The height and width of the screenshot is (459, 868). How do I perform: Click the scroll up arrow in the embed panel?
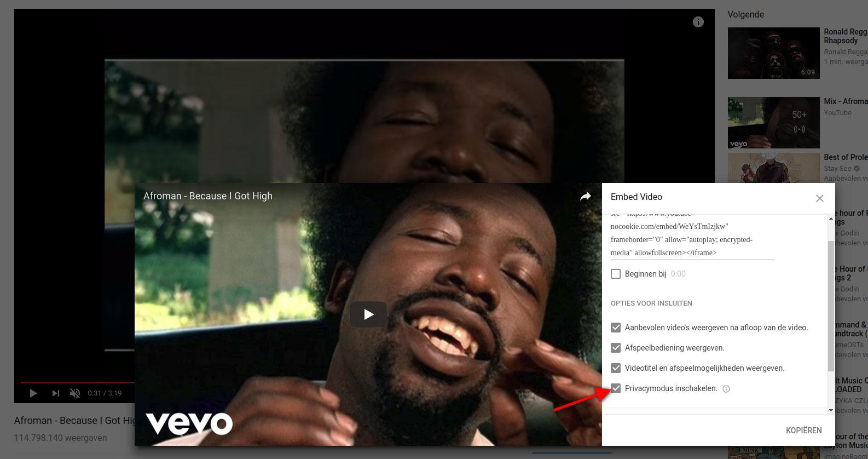(x=831, y=219)
